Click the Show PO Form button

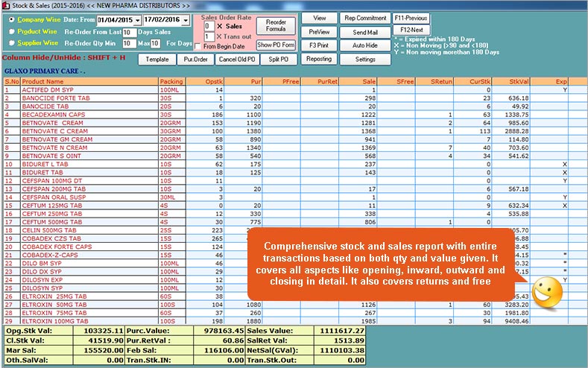(x=276, y=45)
